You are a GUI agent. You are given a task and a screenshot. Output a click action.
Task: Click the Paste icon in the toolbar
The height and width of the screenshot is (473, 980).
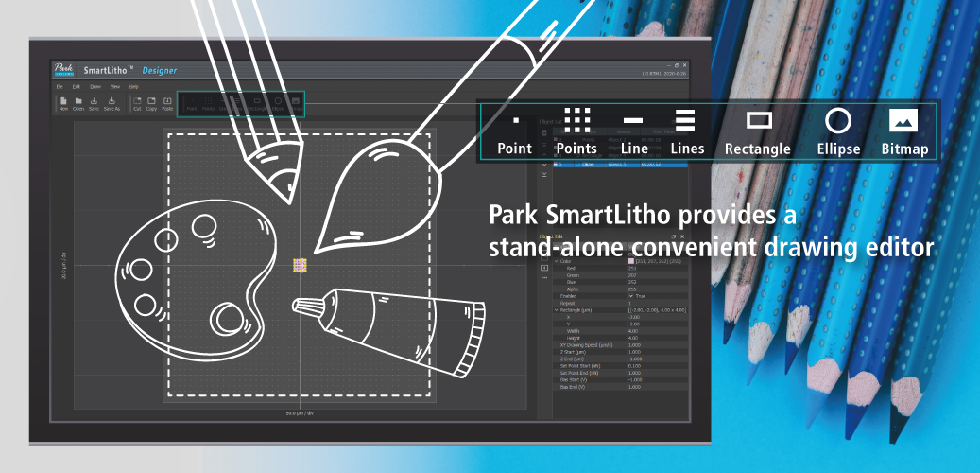167,100
